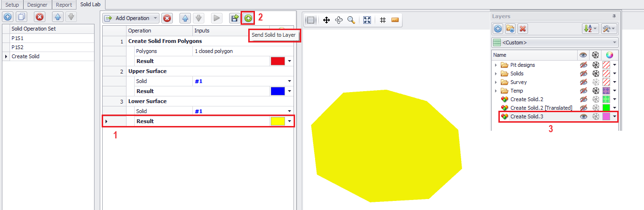Activate the zoom magnifier tool
The height and width of the screenshot is (210, 644).
tap(351, 20)
